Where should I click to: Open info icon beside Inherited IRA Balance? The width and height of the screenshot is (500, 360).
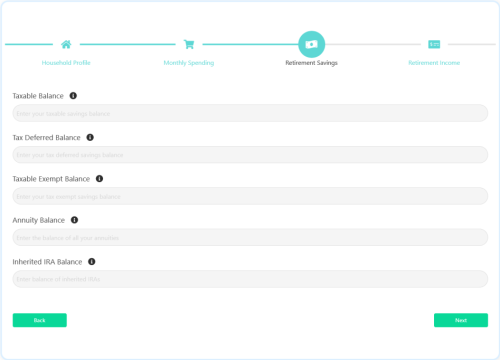92,262
